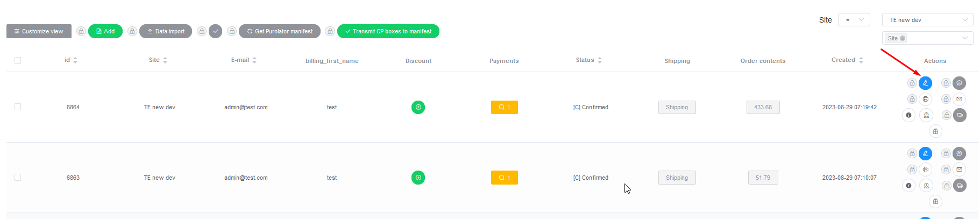The image size is (980, 219).
Task: Click the Transmit CP boxes to manifest button
Action: [388, 31]
